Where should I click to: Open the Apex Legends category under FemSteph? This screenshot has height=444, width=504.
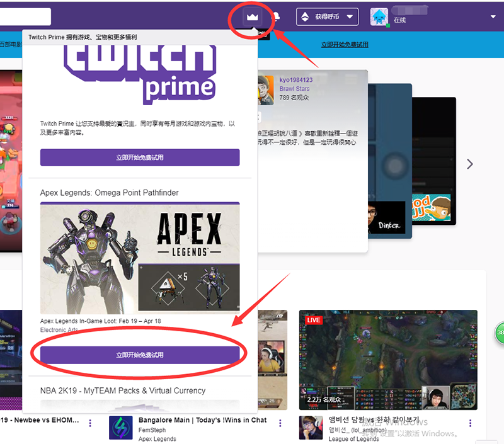pyautogui.click(x=157, y=439)
